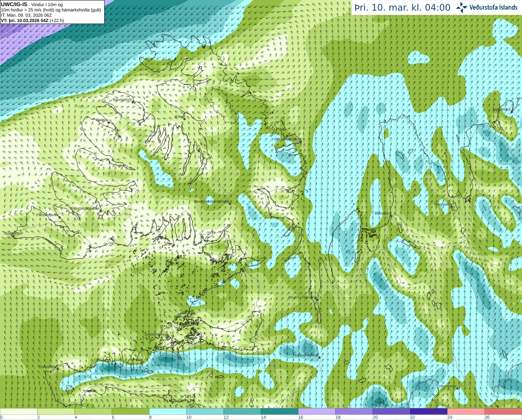Click the Gufuskálar station label
522x420 pixels.
pos(47,366)
